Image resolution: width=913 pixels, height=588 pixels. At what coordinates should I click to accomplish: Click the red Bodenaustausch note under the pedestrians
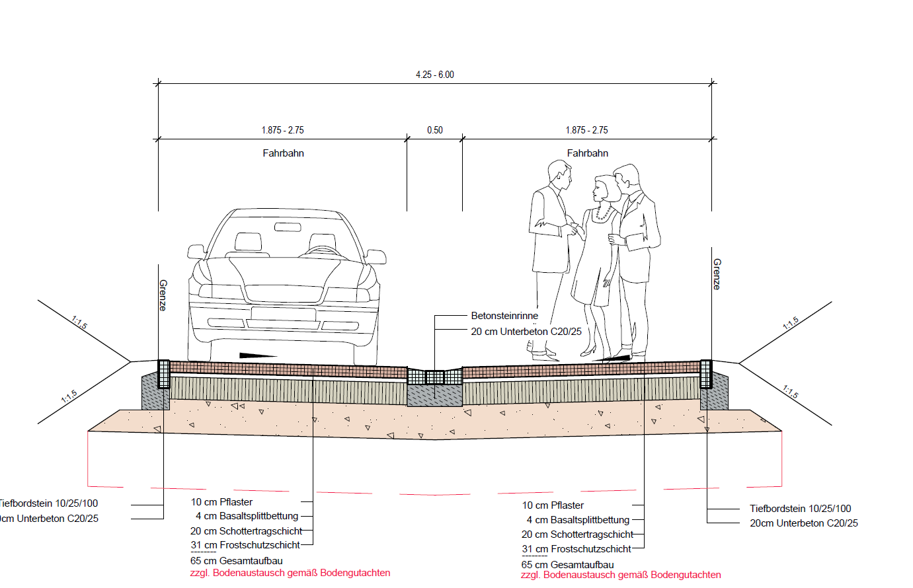(621, 575)
